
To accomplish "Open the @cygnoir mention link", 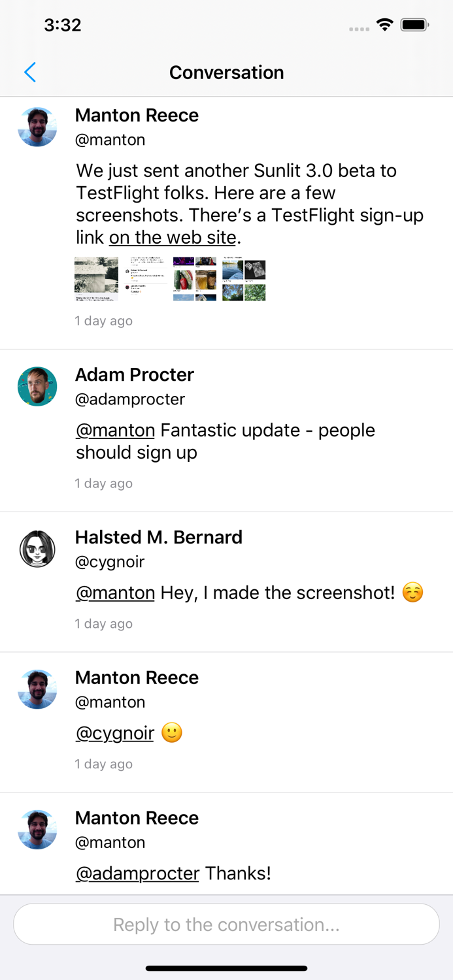I will [x=115, y=733].
